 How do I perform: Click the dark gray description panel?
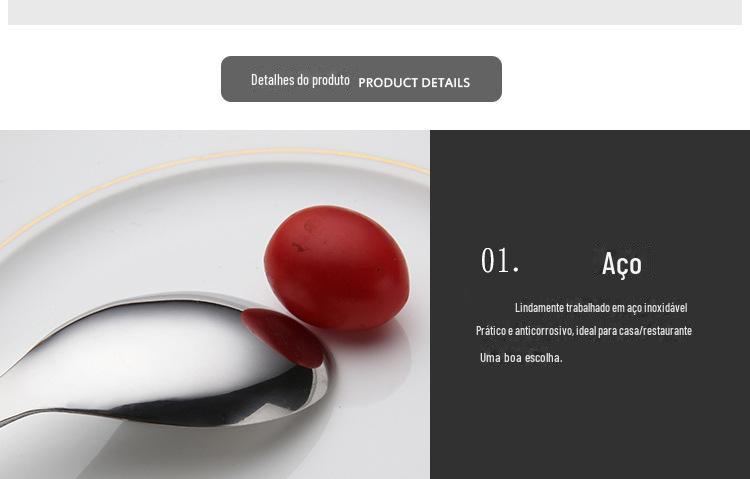point(590,304)
